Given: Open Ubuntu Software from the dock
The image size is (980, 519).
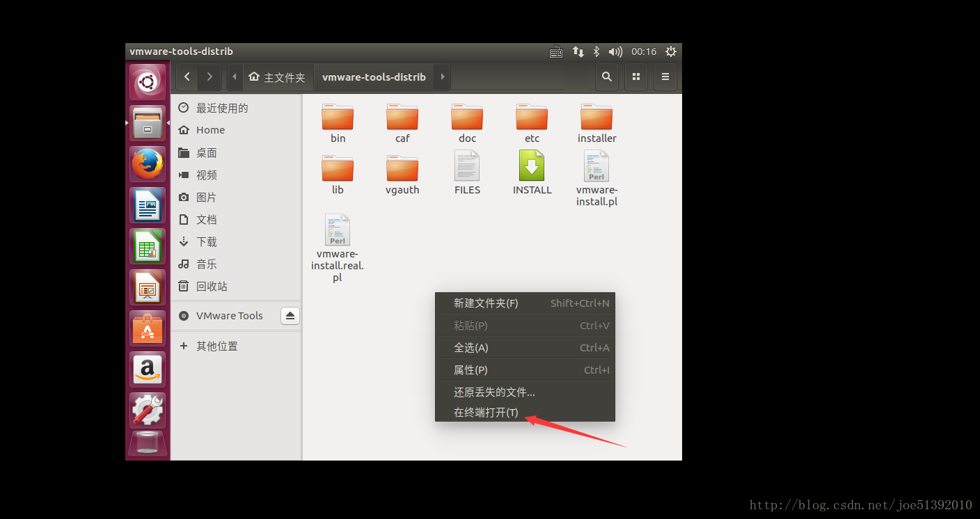Looking at the screenshot, I should 148,328.
